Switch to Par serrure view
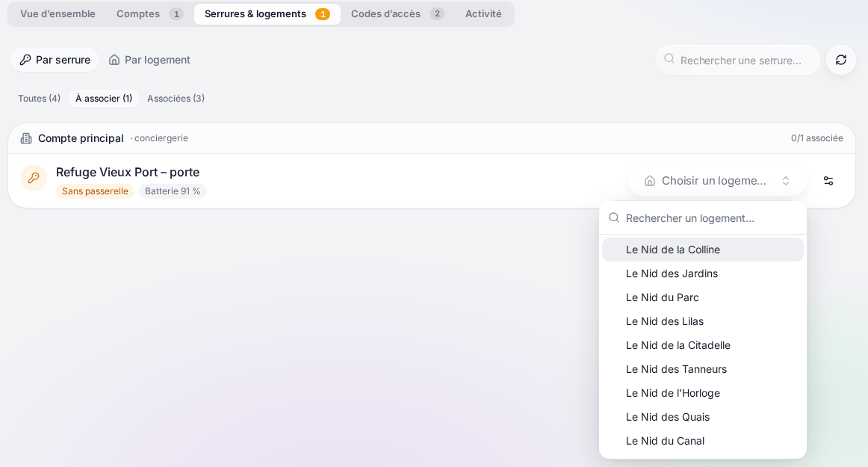The width and height of the screenshot is (868, 467). tap(55, 60)
